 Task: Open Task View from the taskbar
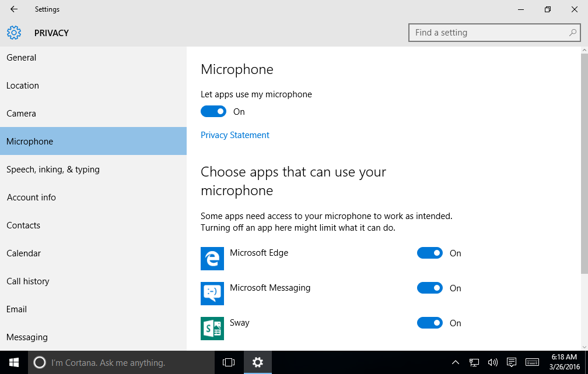(x=229, y=362)
